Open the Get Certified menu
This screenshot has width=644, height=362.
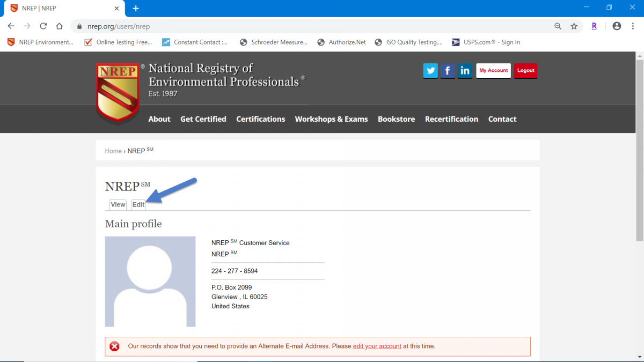[x=203, y=119]
